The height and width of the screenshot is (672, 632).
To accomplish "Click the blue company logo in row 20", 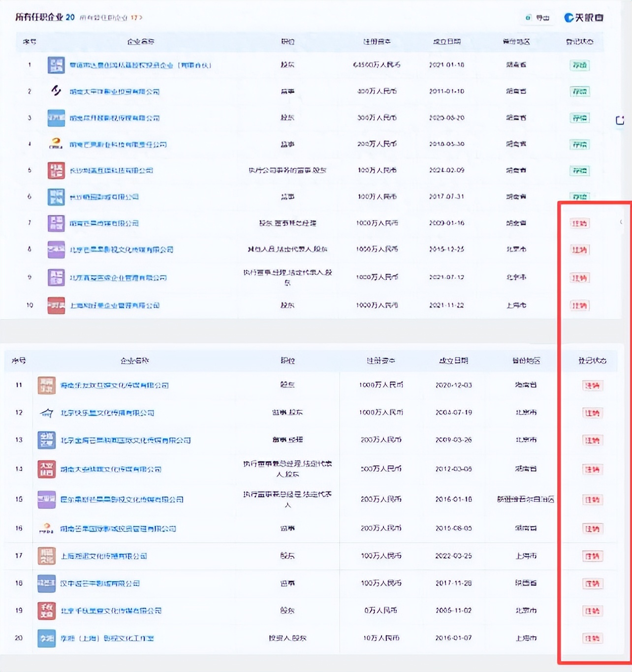I will pyautogui.click(x=47, y=638).
